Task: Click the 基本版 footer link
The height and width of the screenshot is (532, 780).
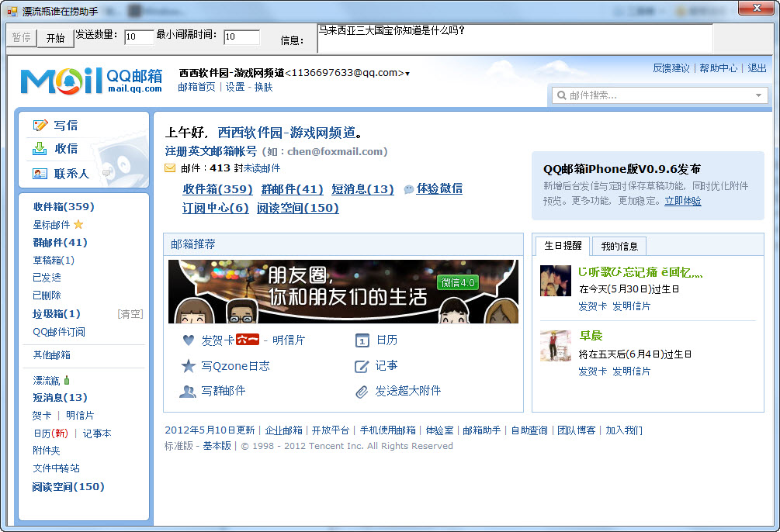Action: (x=217, y=445)
